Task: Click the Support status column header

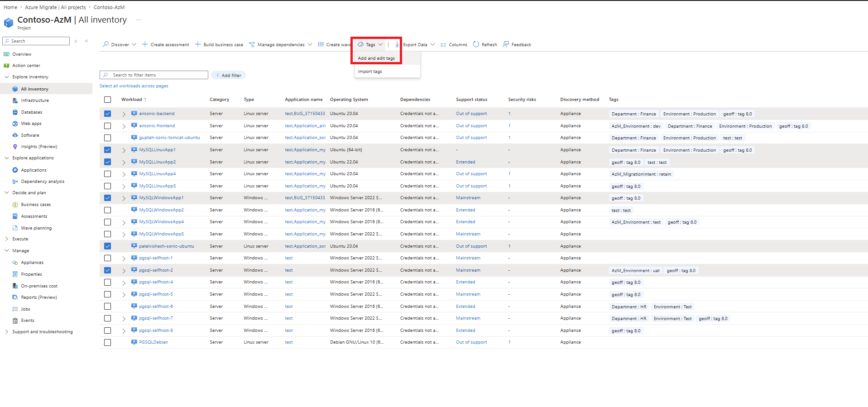Action: pos(471,100)
